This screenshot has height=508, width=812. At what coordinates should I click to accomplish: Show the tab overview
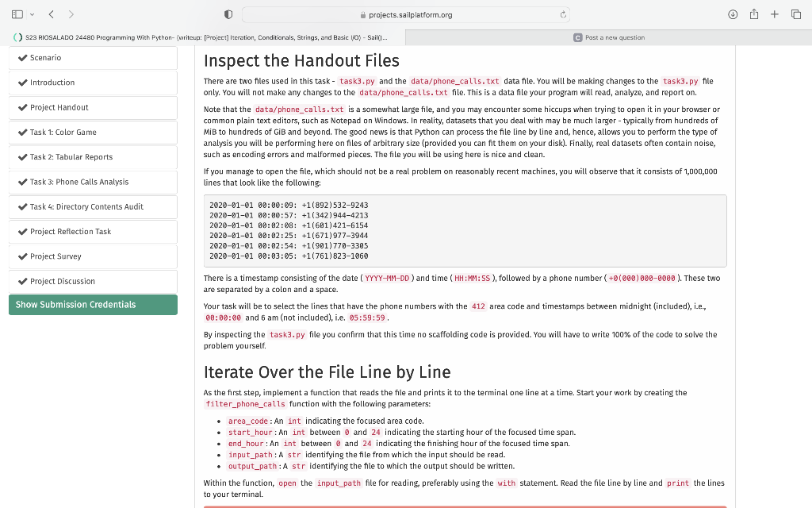click(797, 13)
